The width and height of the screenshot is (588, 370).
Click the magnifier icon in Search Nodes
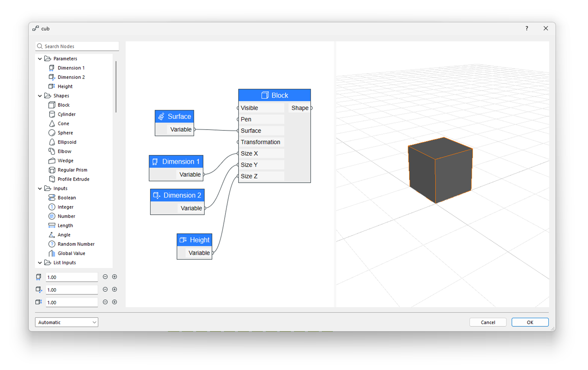click(40, 46)
